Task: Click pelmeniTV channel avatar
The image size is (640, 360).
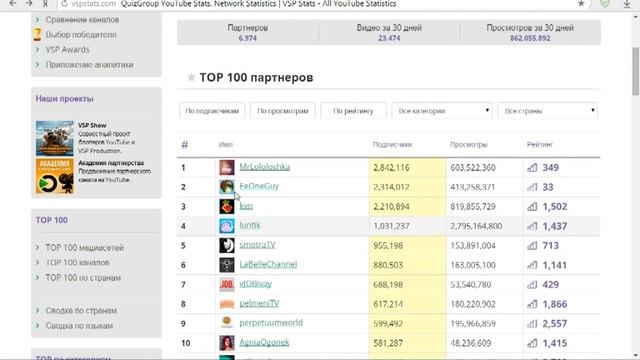Action: click(x=227, y=304)
